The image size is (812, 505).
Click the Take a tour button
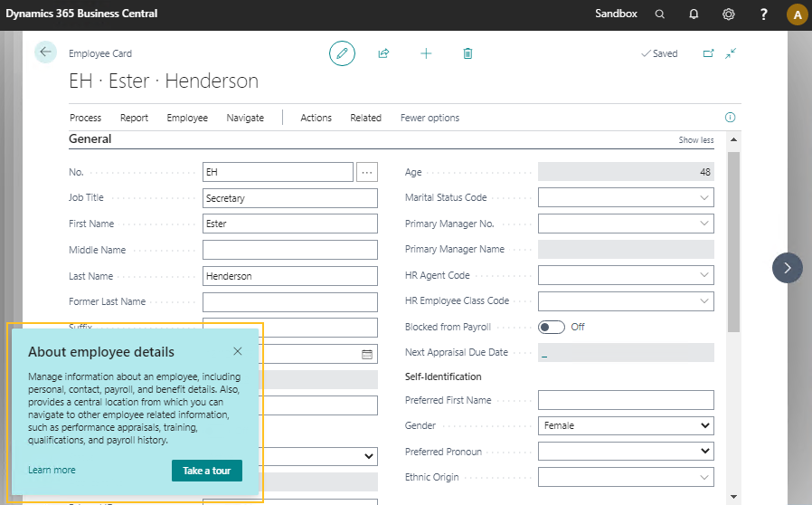(207, 471)
